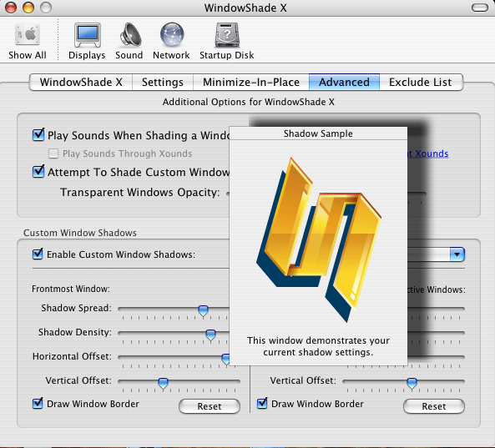Click the WindowShade X logo in Shadow Sample

tap(319, 239)
